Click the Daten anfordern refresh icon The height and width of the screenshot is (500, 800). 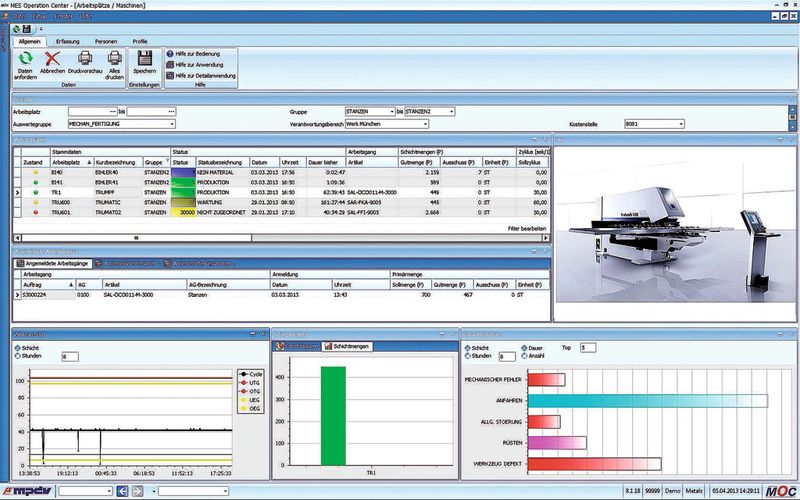pos(25,58)
